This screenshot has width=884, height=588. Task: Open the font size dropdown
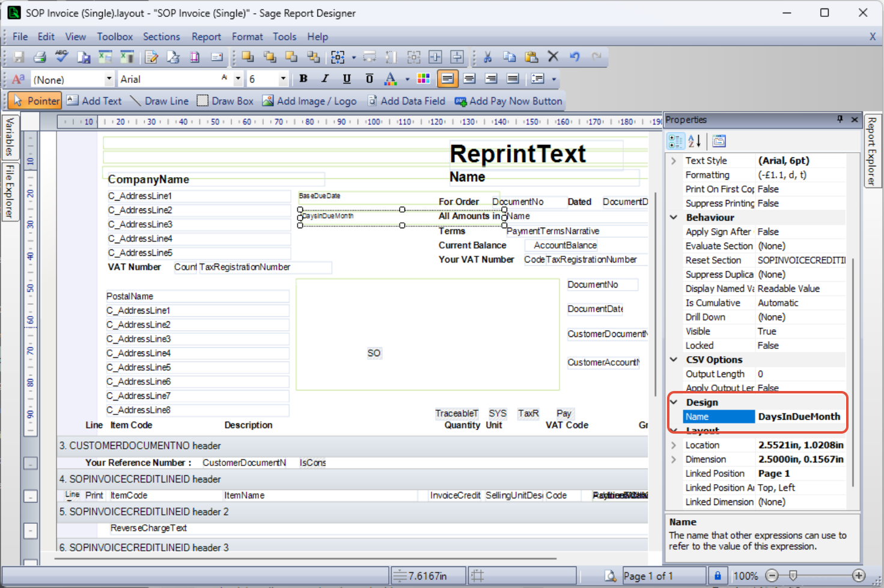[x=282, y=79]
